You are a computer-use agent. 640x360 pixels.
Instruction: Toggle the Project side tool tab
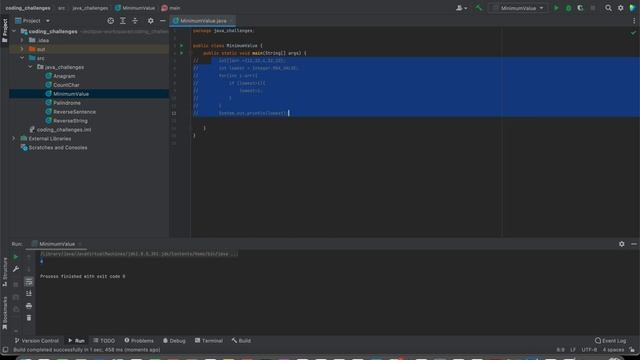4,31
